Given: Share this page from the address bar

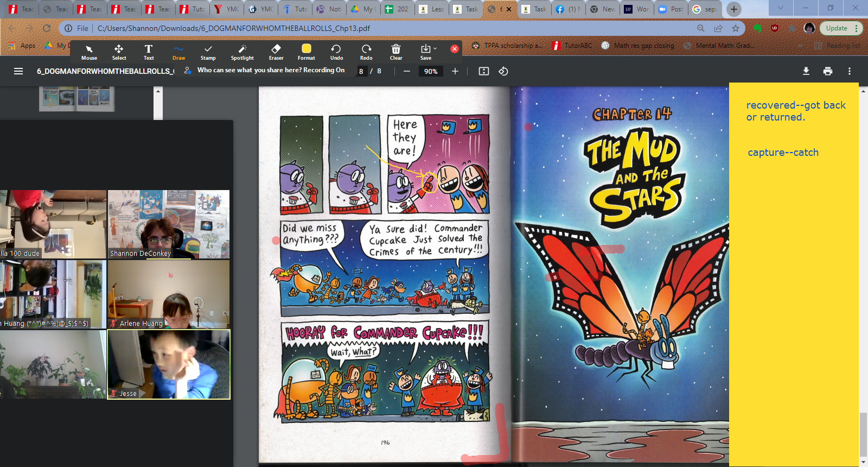Looking at the screenshot, I should coord(718,28).
